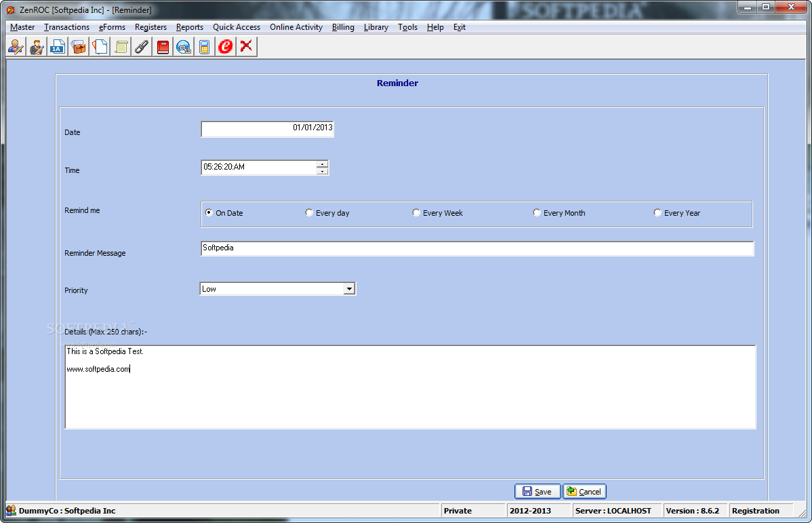The height and width of the screenshot is (523, 812).
Task: Open the Registers menu
Action: tap(150, 27)
